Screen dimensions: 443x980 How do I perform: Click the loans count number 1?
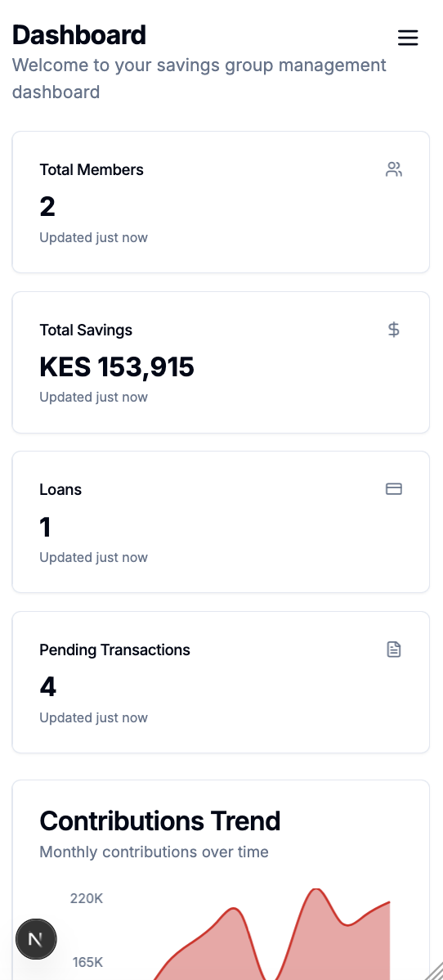[45, 527]
